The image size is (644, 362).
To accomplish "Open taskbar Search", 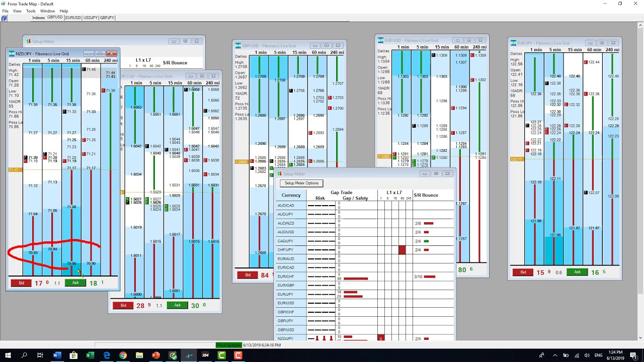I will coord(24,355).
